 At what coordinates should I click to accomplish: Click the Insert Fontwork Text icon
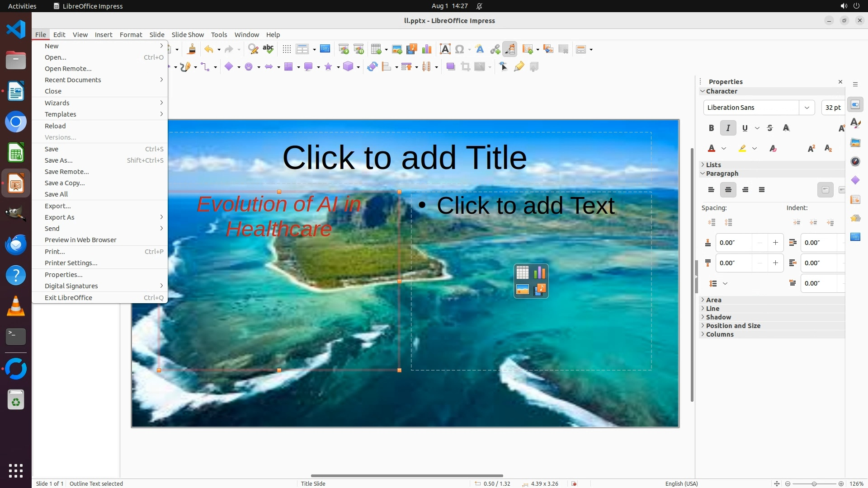click(480, 49)
